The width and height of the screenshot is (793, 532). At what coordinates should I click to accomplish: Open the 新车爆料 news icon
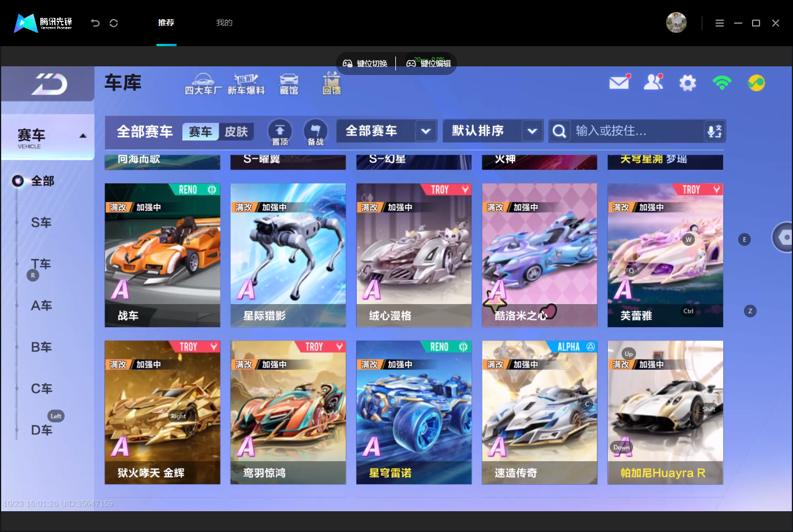pos(246,84)
